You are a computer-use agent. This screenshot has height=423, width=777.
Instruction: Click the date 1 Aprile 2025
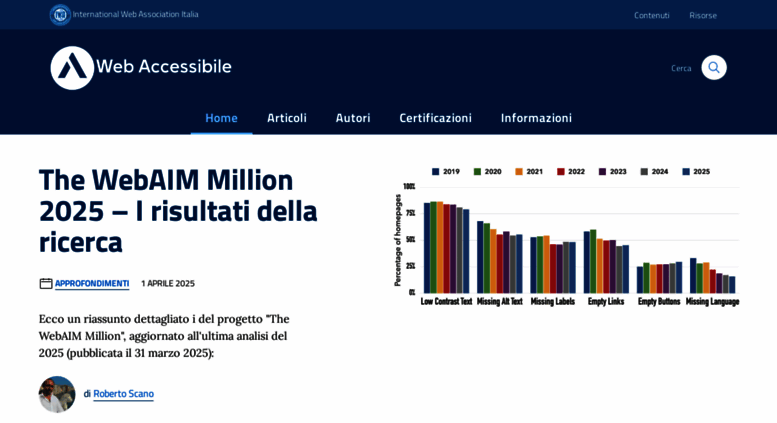(168, 283)
